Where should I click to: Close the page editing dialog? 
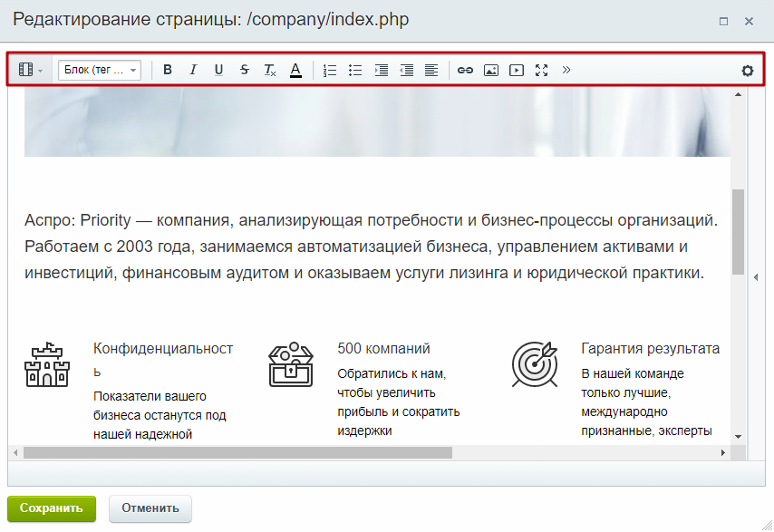[749, 21]
